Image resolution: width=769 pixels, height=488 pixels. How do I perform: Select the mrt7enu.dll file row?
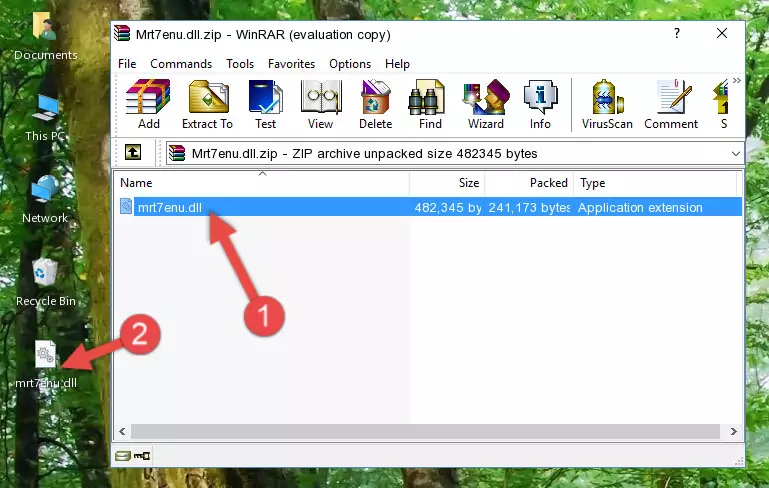click(x=430, y=207)
